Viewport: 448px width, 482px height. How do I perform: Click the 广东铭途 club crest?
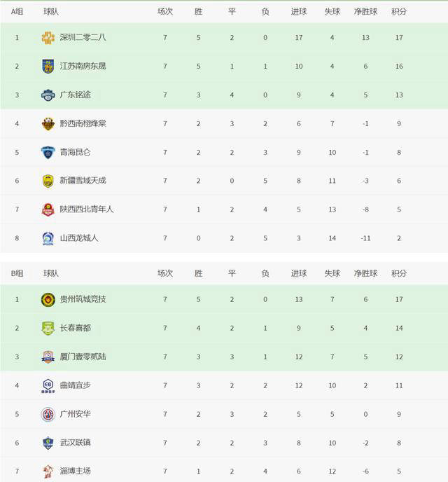[48, 95]
